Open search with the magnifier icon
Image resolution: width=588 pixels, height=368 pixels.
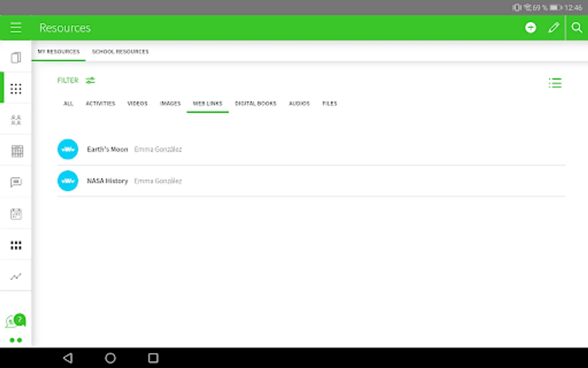point(577,27)
